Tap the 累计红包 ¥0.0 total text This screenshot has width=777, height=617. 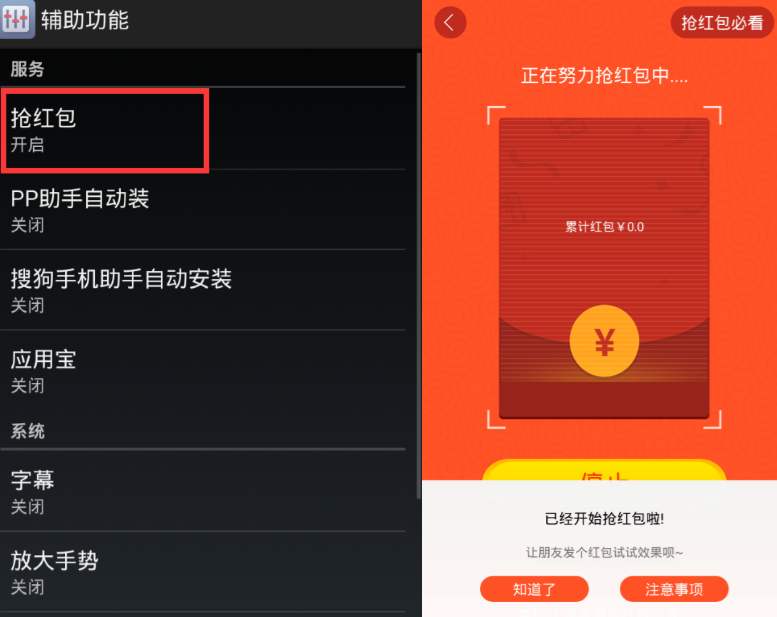pos(605,226)
